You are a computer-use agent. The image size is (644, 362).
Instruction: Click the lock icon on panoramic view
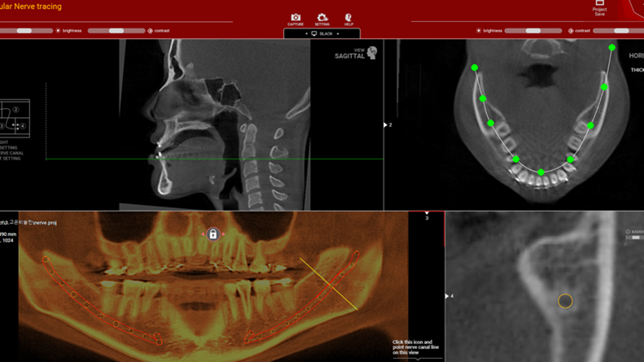point(213,234)
